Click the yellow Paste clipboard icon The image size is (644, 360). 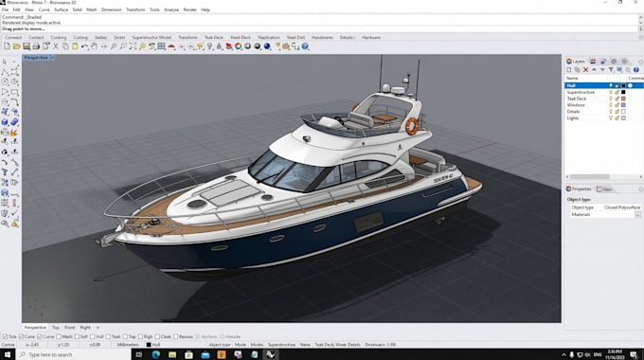[75, 46]
